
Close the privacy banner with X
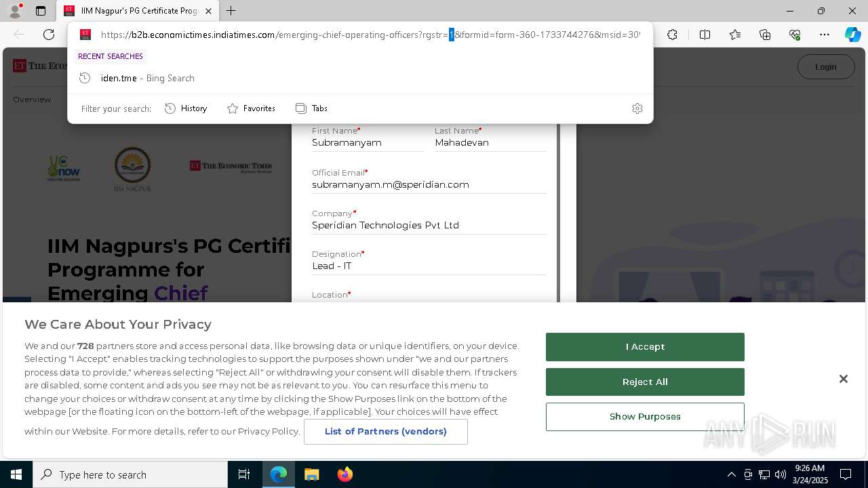click(x=843, y=379)
